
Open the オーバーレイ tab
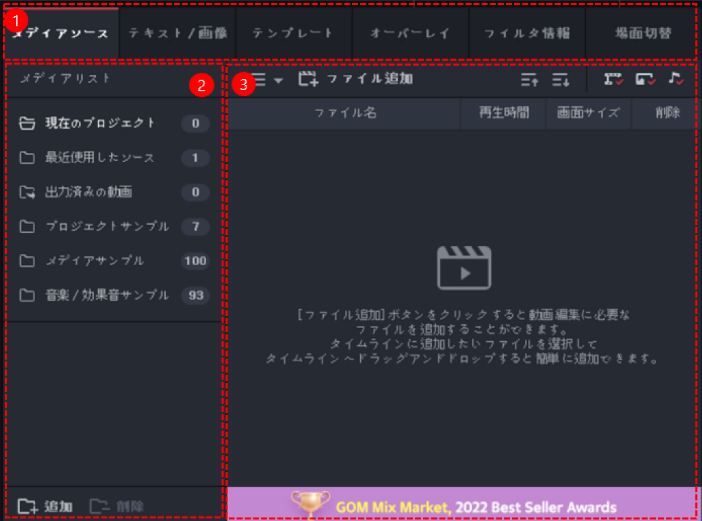coord(410,33)
